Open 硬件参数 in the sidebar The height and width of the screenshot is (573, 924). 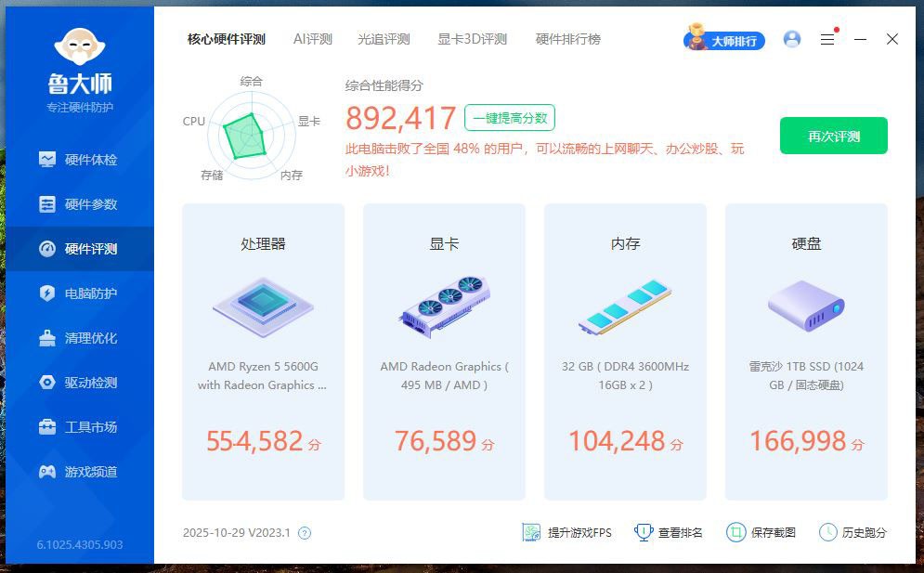(80, 204)
